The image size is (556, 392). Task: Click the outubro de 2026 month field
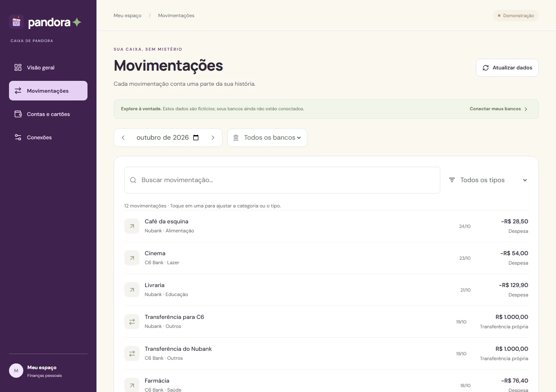[x=168, y=138]
